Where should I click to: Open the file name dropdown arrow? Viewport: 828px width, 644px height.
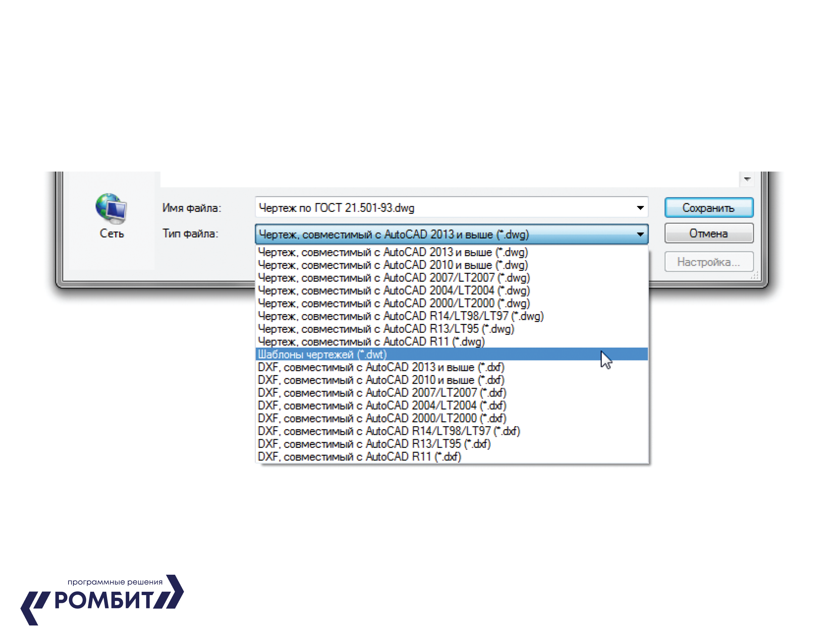tap(640, 208)
